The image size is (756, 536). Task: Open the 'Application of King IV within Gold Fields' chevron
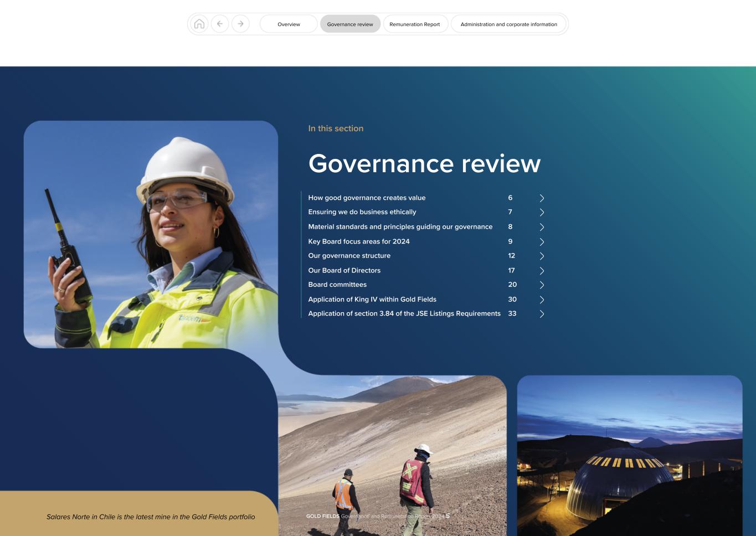click(x=541, y=299)
